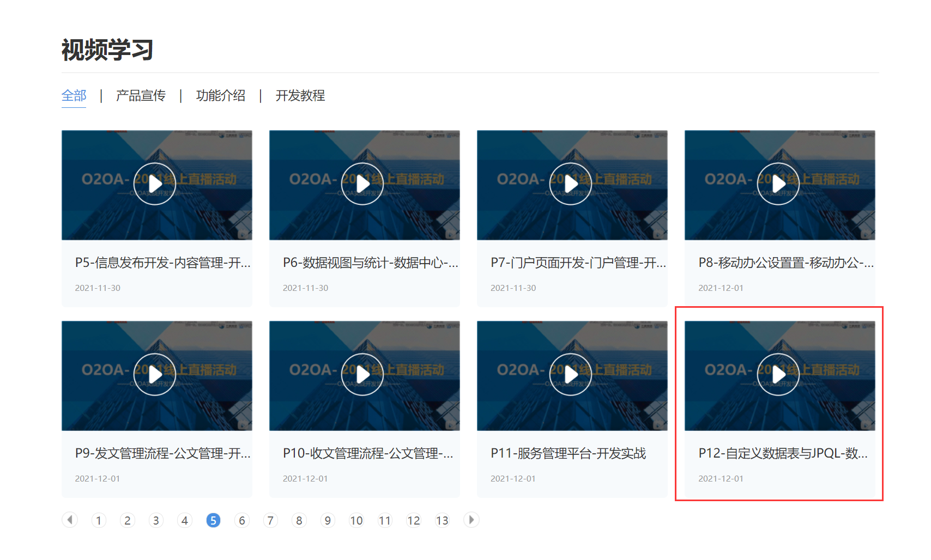Open title P8-移动办公设置-移动办公
The width and height of the screenshot is (931, 560).
click(x=786, y=263)
